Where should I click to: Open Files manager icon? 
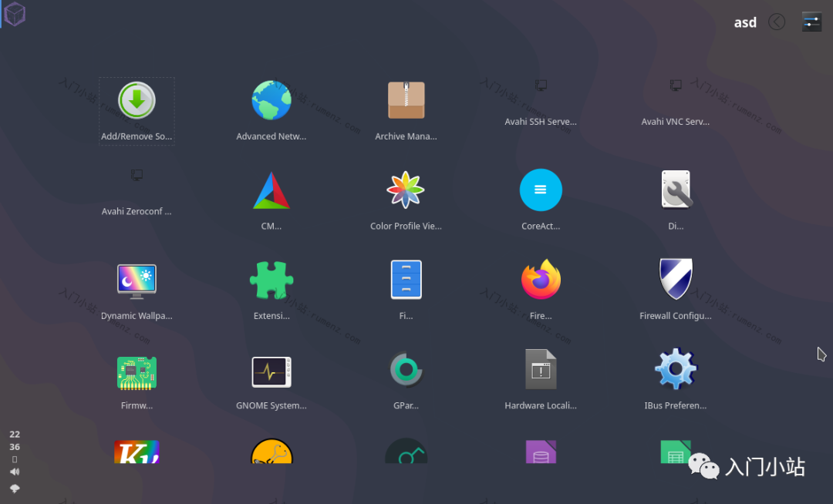tap(406, 280)
